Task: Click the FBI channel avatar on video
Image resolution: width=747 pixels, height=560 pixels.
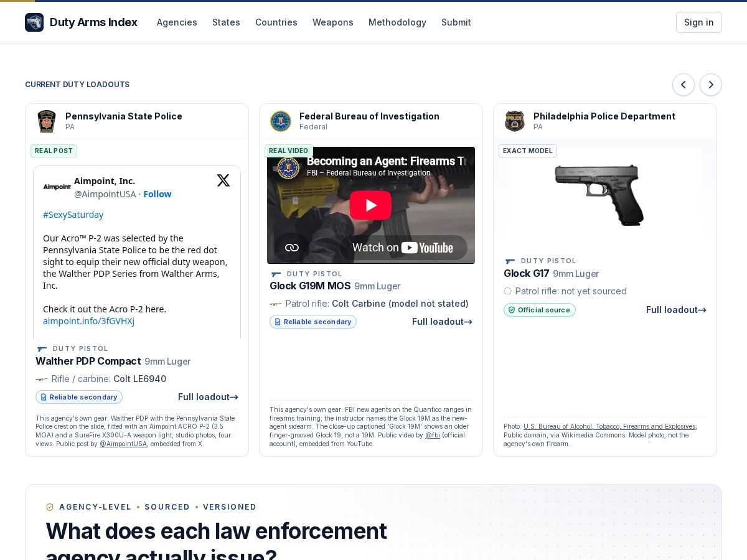Action: point(288,167)
